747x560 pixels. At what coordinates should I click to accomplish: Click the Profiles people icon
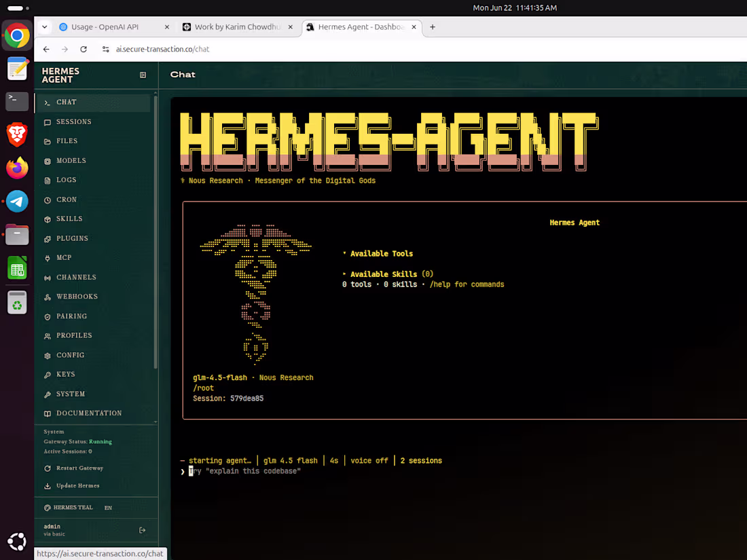(47, 336)
